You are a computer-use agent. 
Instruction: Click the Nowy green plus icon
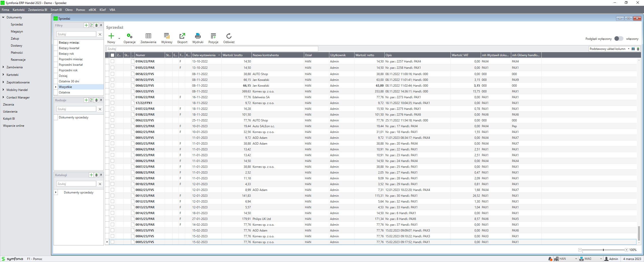111,36
